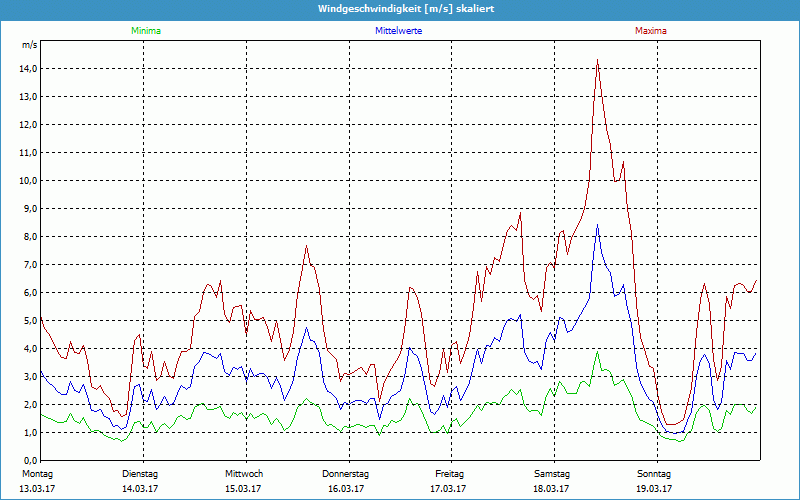
Task: Click the 13.03.17 date label
Action: [x=37, y=489]
